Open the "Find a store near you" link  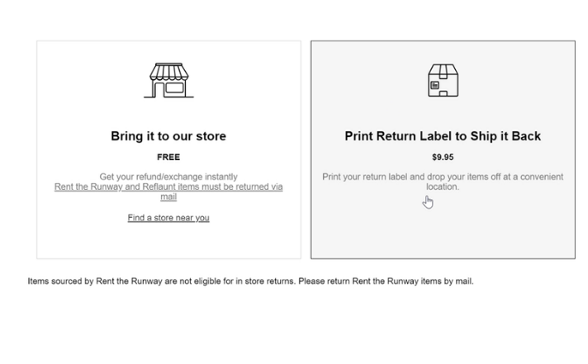pos(168,218)
